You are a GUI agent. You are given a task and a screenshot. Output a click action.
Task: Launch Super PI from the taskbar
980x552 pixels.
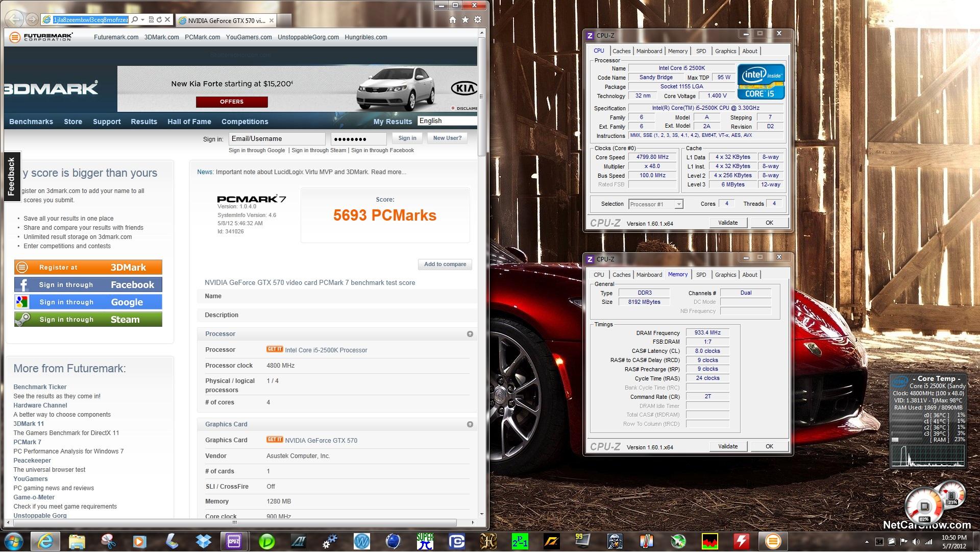(x=425, y=541)
